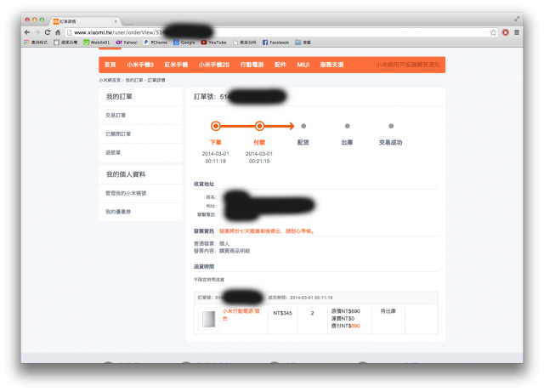Screen dimensions: 544x392
Task: Click the page icon beside the URL
Action: click(69, 32)
